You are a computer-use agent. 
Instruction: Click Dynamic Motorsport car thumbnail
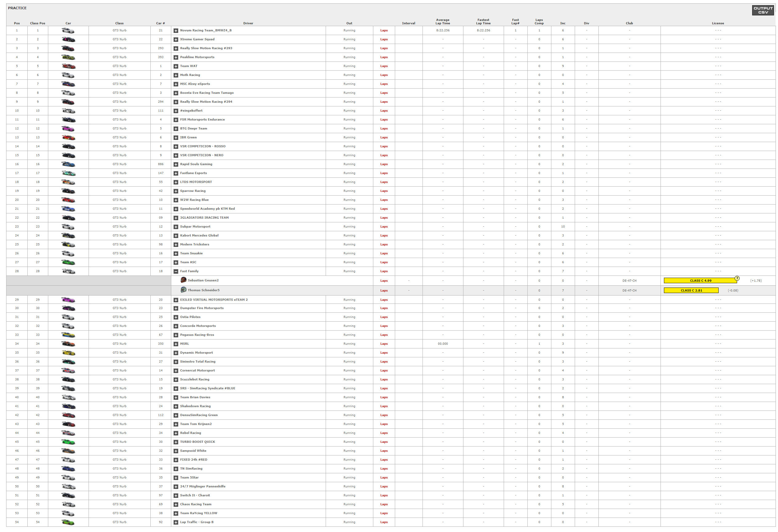click(x=68, y=352)
